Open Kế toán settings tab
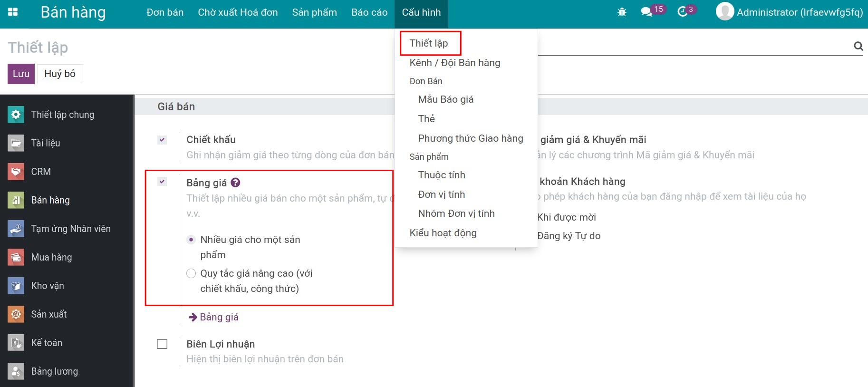Viewport: 868px width, 387px height. [x=67, y=343]
